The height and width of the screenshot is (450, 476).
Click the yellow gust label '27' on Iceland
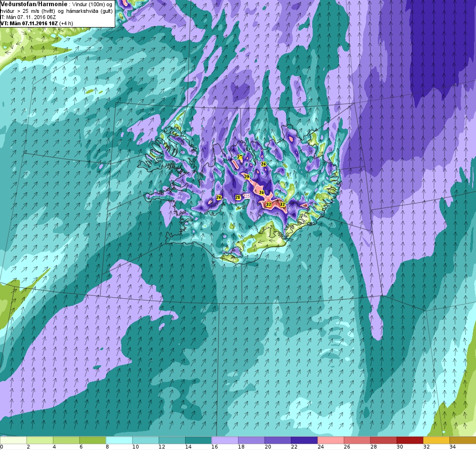tap(240, 157)
